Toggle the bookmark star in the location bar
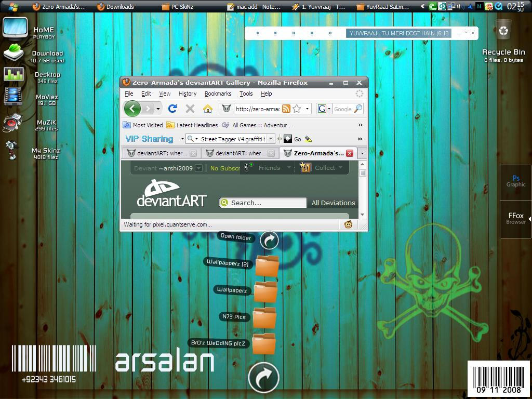This screenshot has width=532, height=399. (296, 109)
